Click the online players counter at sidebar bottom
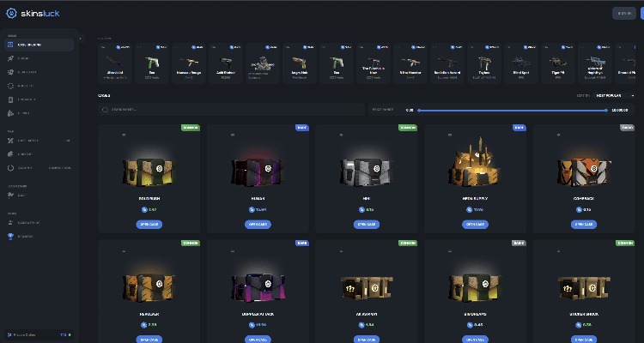The width and height of the screenshot is (644, 343). tap(39, 335)
